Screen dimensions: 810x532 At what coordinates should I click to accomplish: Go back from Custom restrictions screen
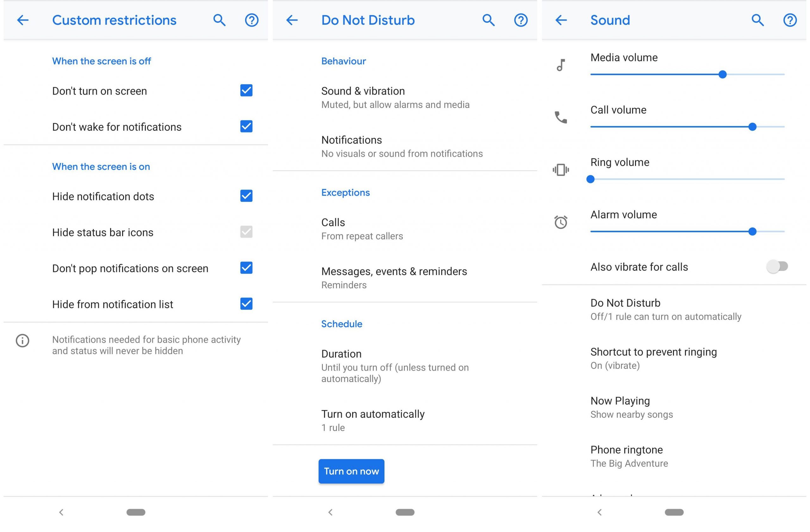pos(23,20)
